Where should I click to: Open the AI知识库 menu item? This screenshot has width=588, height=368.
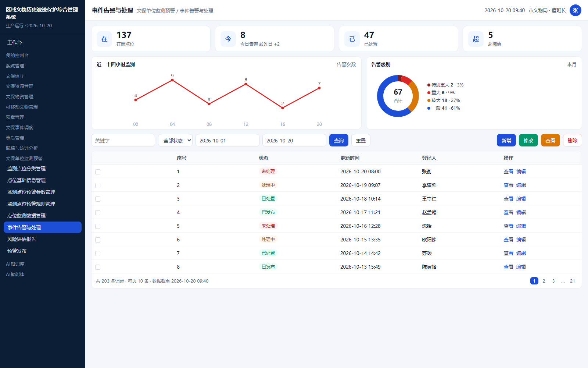click(15, 264)
